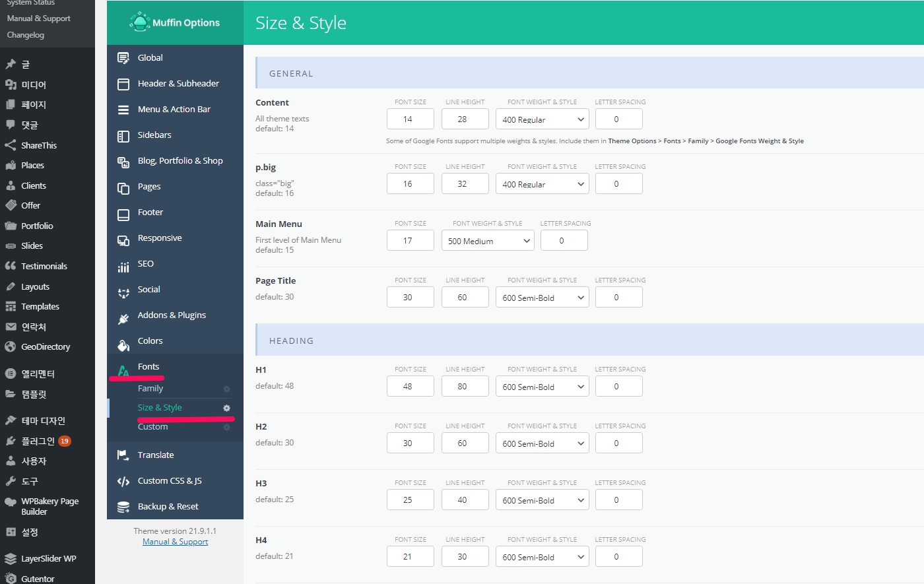Open H4 font weight dropdown
The width and height of the screenshot is (924, 584).
click(543, 557)
